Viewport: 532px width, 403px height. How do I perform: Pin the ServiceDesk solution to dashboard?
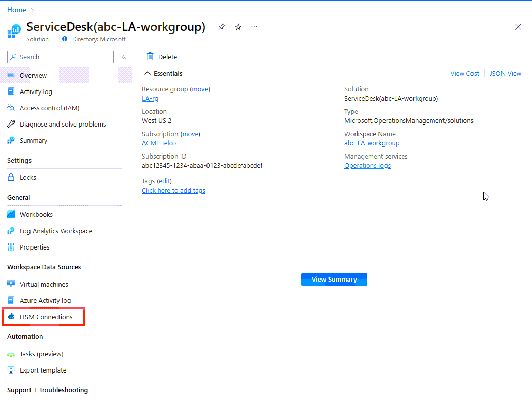click(222, 27)
